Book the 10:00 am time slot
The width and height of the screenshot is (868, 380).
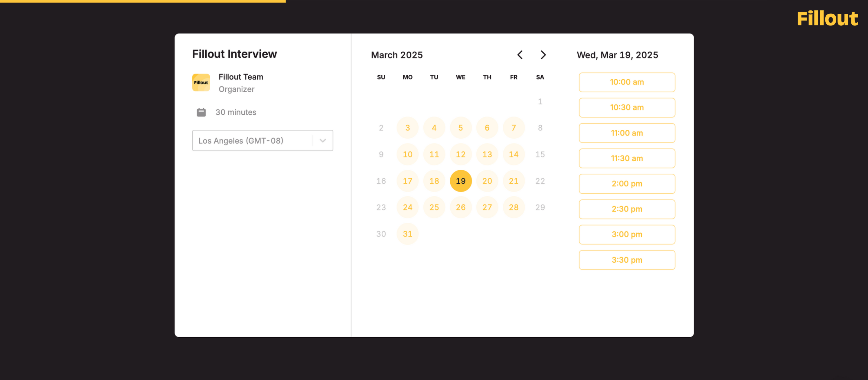(x=627, y=82)
